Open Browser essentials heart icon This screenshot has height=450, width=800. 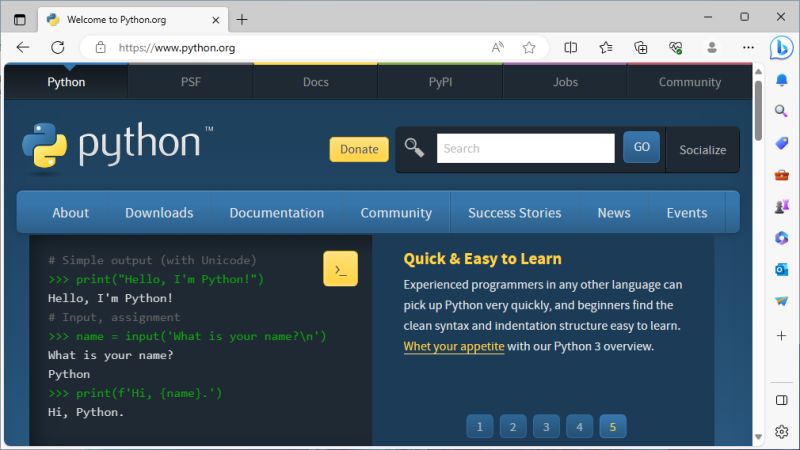pos(676,48)
